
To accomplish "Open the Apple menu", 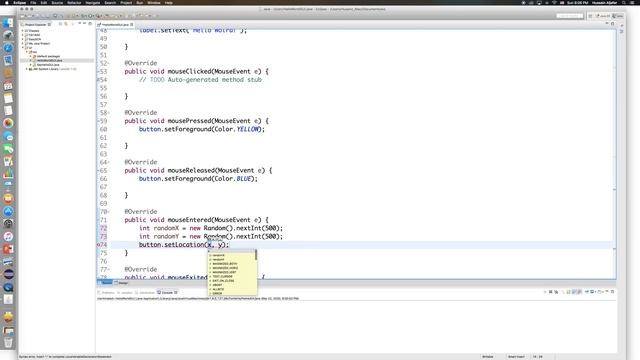I will click(x=7, y=2).
